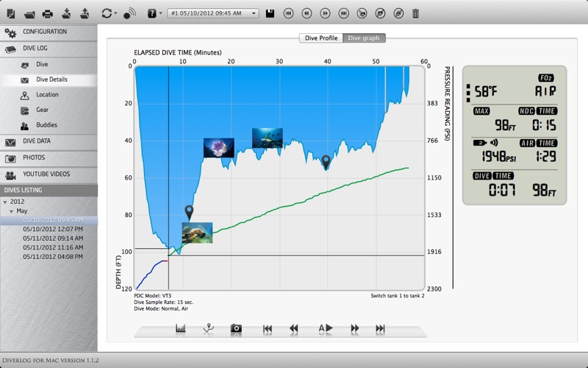Open Location in the sidebar

click(49, 95)
